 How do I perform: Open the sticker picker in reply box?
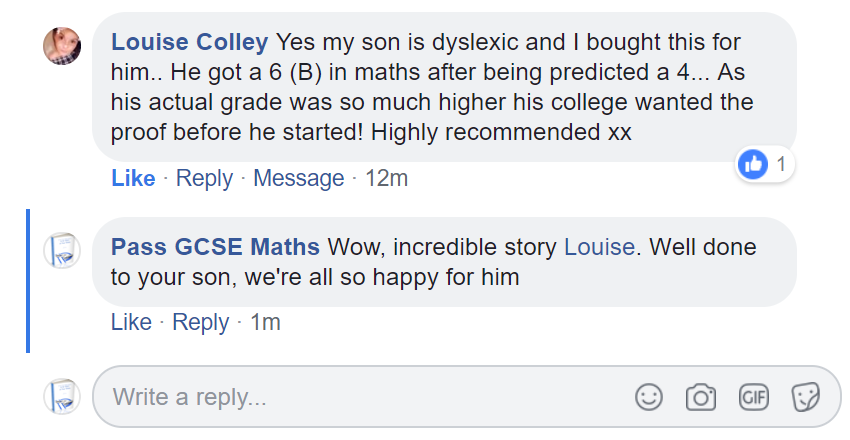point(805,397)
